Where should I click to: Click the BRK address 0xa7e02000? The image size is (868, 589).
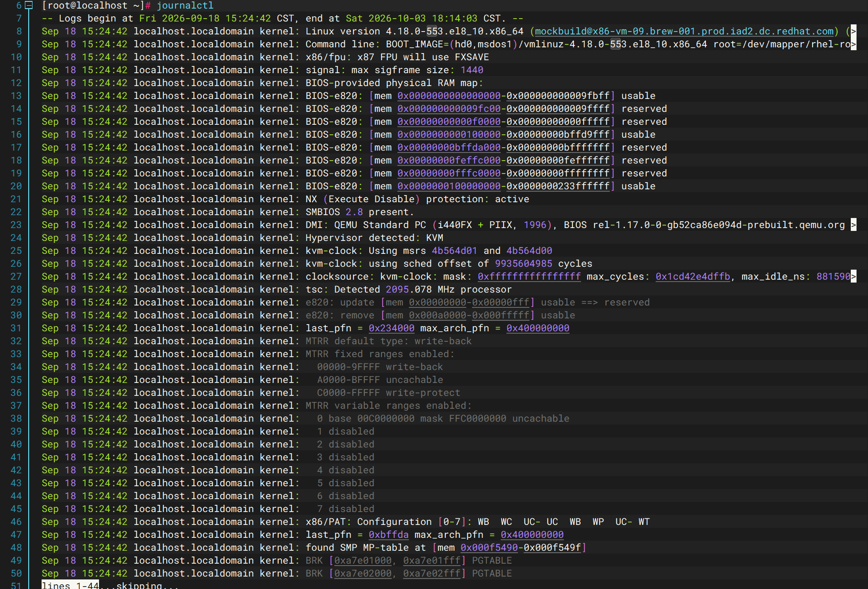click(x=363, y=573)
